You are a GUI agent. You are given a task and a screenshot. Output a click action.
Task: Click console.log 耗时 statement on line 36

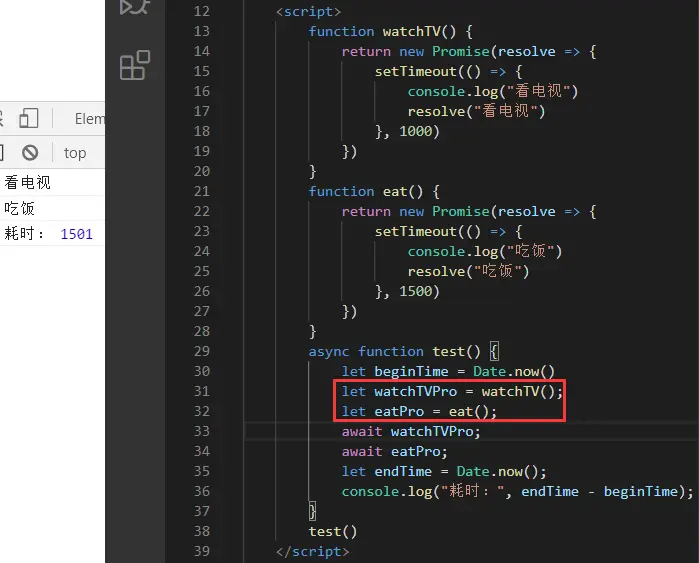pyautogui.click(x=518, y=492)
